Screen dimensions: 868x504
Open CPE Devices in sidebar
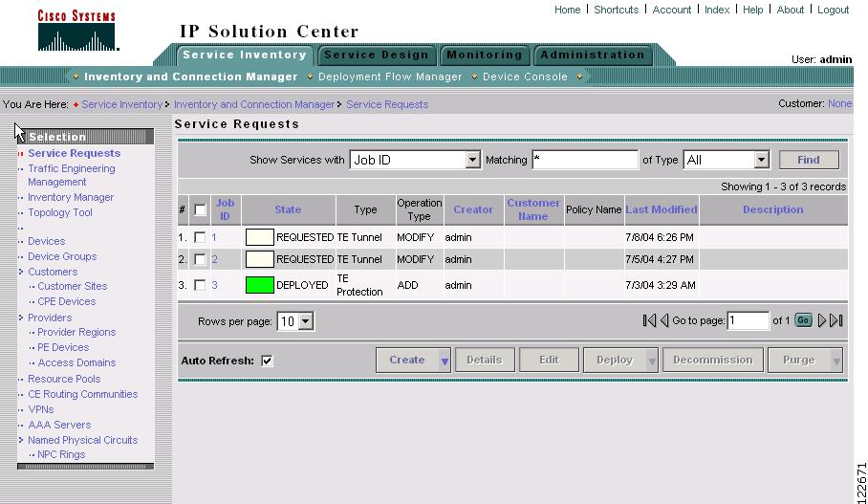(x=66, y=301)
